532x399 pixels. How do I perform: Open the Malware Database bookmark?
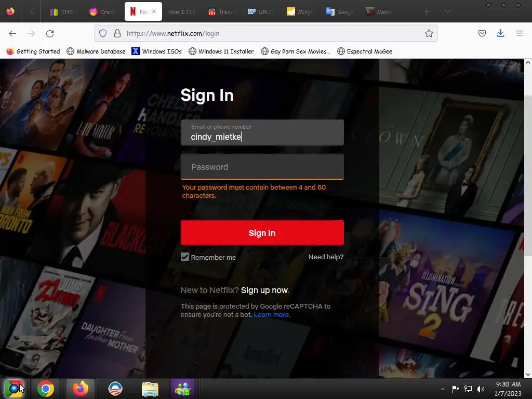[96, 51]
